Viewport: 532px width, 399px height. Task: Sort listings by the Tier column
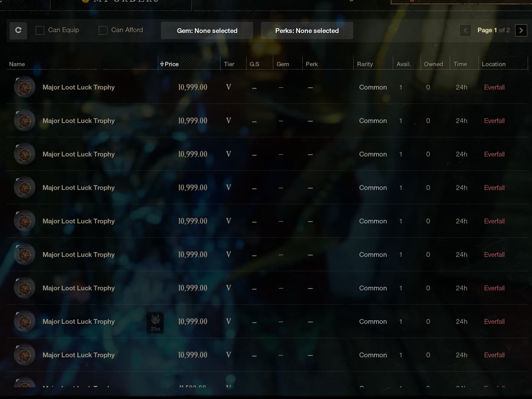229,64
